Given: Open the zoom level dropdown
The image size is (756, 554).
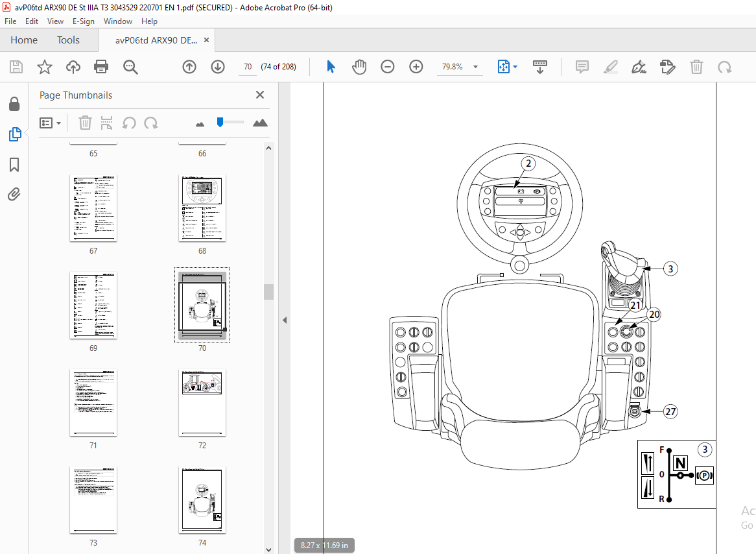Looking at the screenshot, I should [475, 67].
